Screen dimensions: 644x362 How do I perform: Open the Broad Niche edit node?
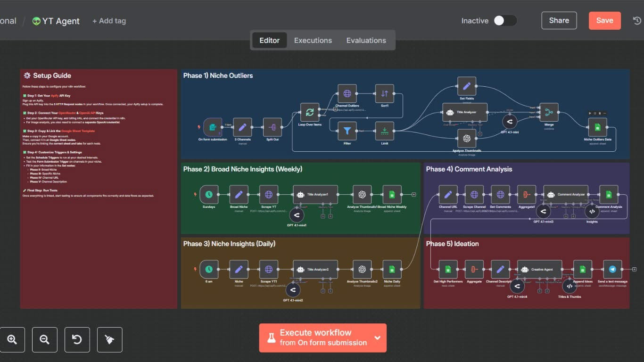pyautogui.click(x=239, y=194)
